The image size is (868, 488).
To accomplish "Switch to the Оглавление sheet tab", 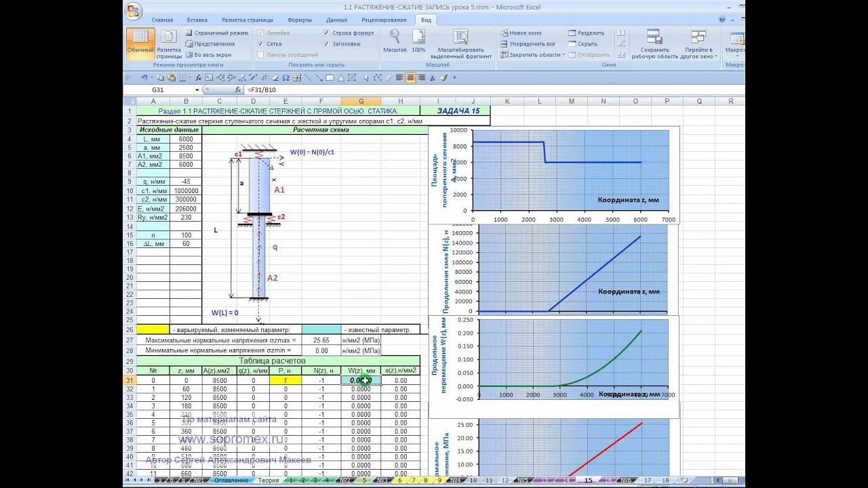I will (x=231, y=481).
